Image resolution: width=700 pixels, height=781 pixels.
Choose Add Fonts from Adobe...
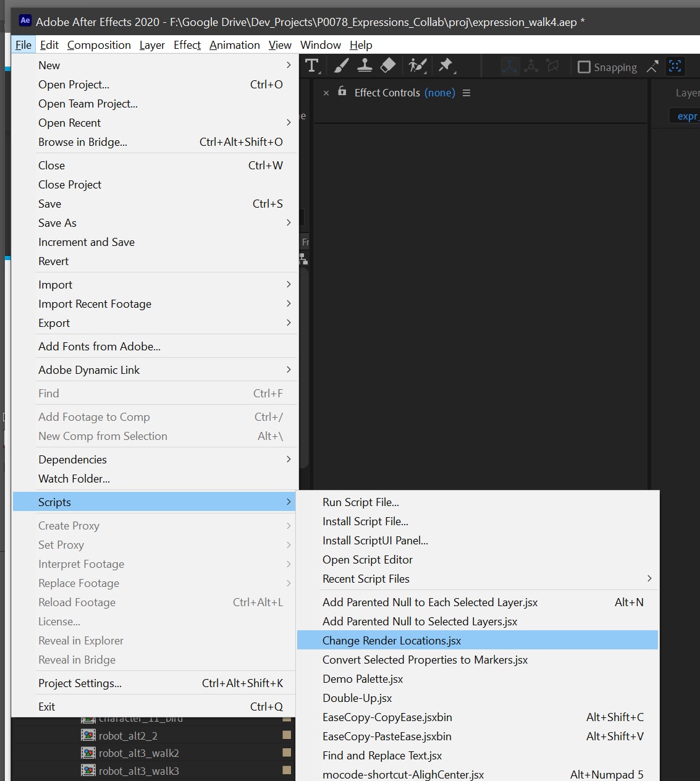(154, 347)
